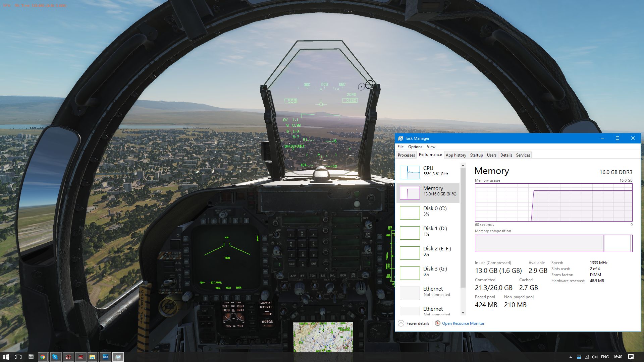Open the View menu in Task Manager
The width and height of the screenshot is (644, 362).
(431, 147)
